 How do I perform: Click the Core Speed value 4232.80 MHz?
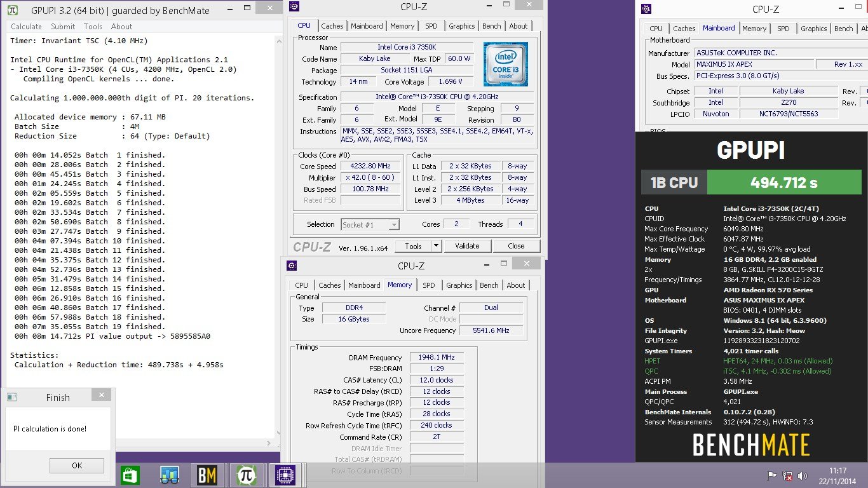372,166
